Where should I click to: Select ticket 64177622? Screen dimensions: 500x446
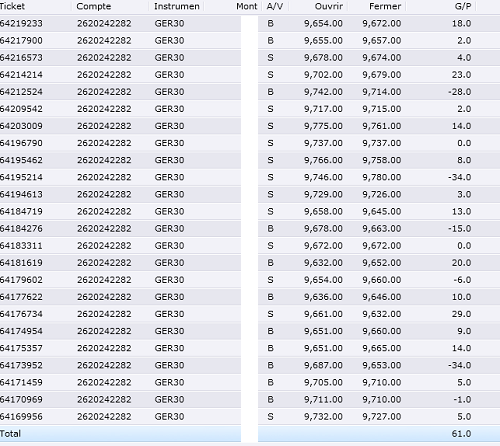coord(21,297)
